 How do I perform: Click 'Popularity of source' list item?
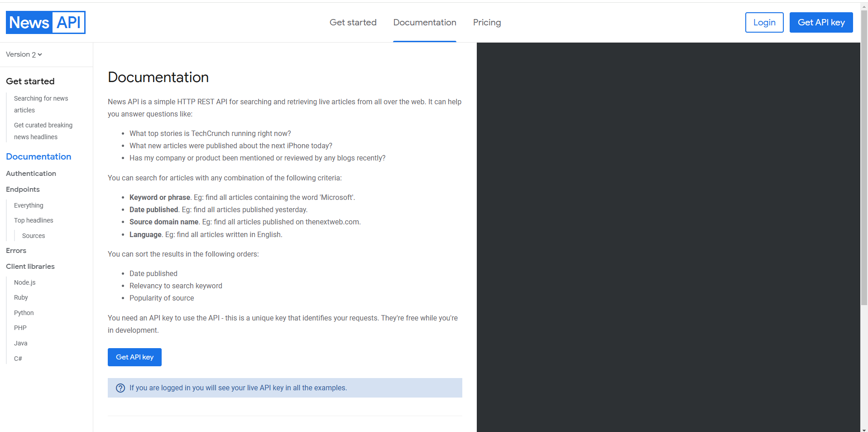point(162,298)
